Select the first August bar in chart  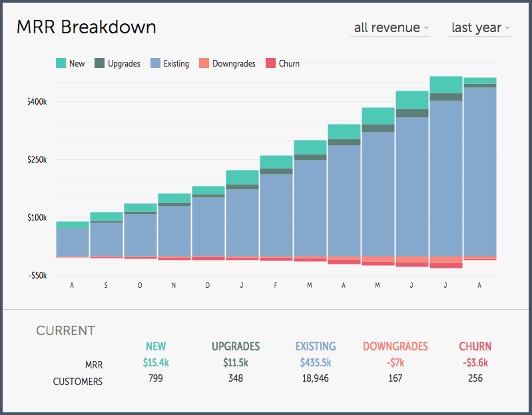pos(73,239)
